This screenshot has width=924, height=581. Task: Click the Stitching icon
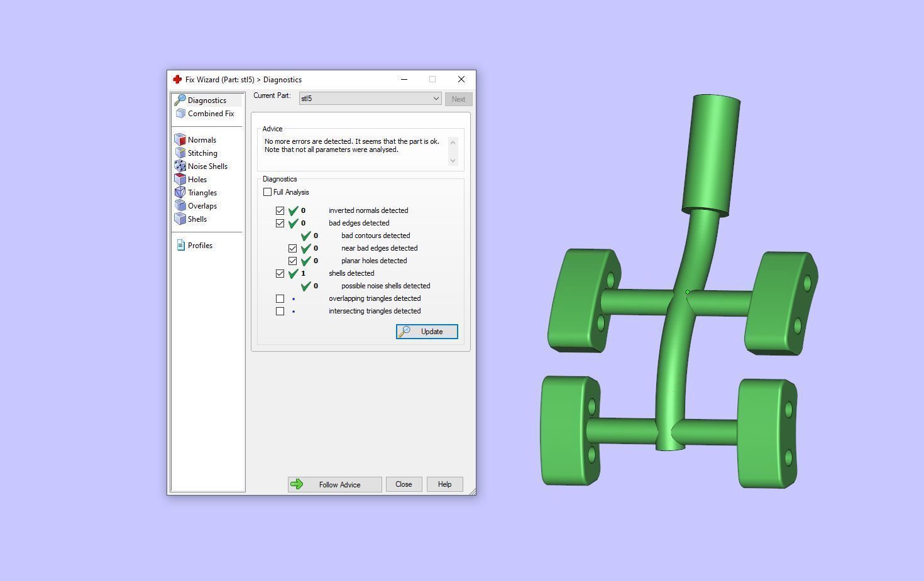coord(180,153)
